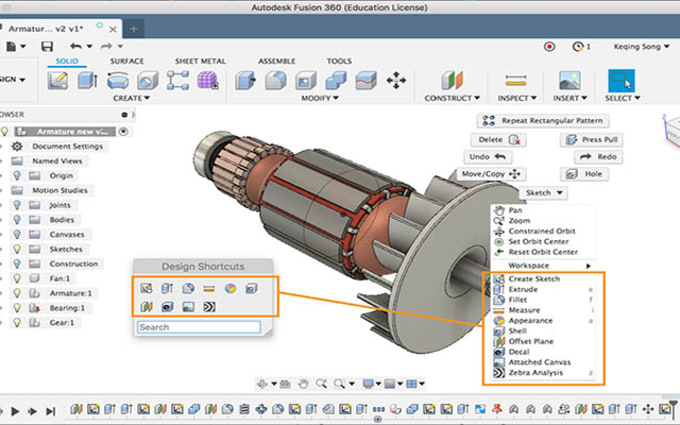This screenshot has height=425, width=680.
Task: Switch to the TOOLS tab
Action: point(339,61)
